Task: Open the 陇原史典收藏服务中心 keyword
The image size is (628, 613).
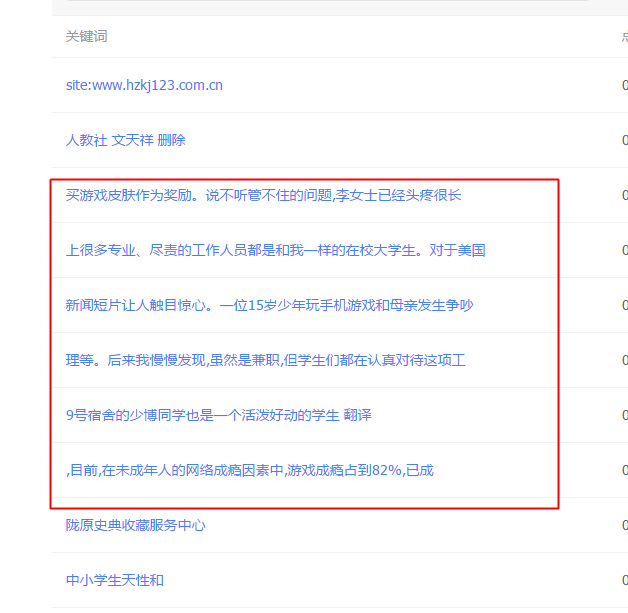Action: click(135, 525)
